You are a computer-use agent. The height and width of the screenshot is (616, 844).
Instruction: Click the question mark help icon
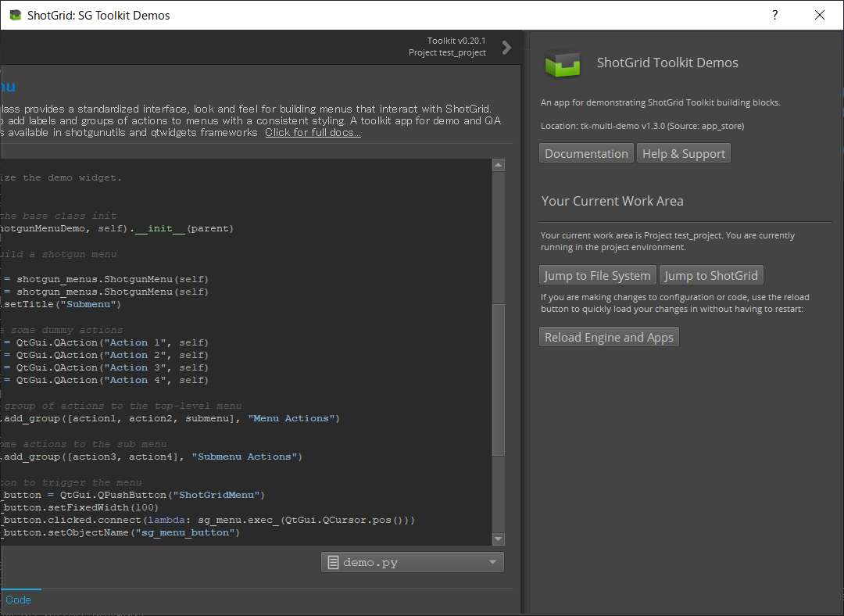[x=774, y=15]
